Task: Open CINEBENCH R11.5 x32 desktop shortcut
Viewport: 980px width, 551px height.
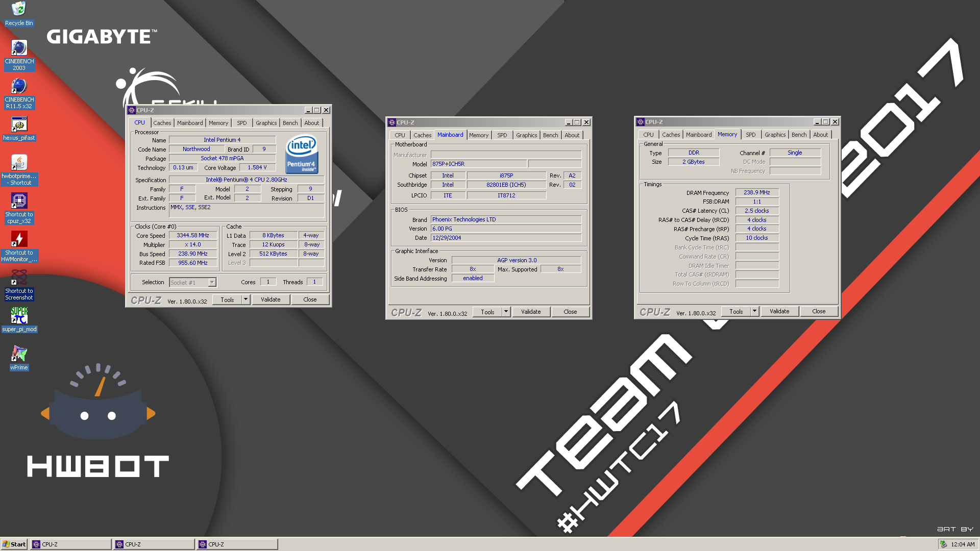Action: pyautogui.click(x=19, y=93)
